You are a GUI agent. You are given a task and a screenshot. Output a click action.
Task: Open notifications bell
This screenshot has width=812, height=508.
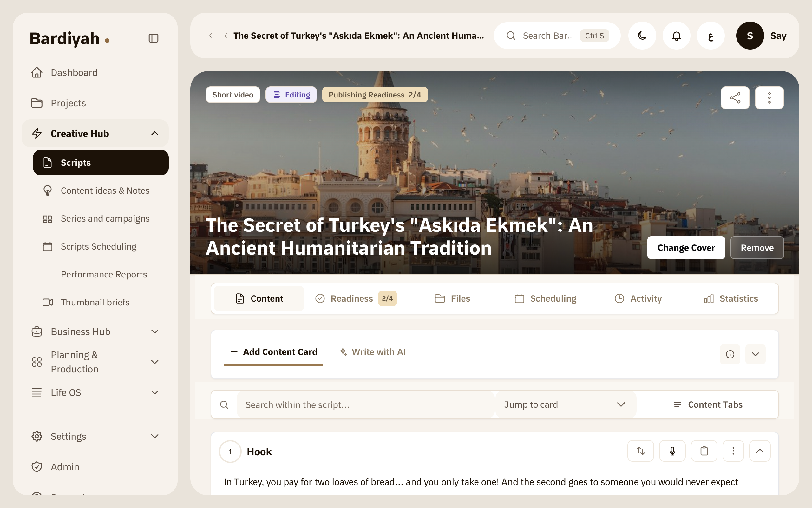click(677, 36)
